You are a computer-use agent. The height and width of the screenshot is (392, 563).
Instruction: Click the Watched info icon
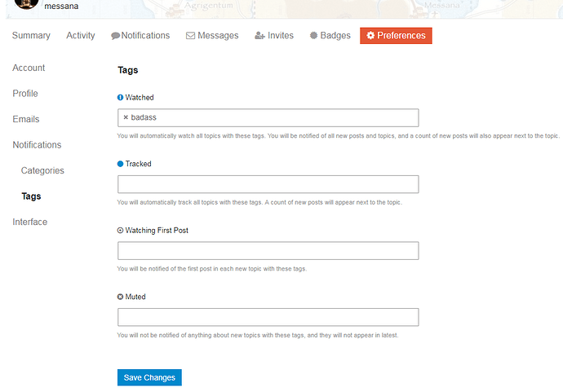point(120,98)
